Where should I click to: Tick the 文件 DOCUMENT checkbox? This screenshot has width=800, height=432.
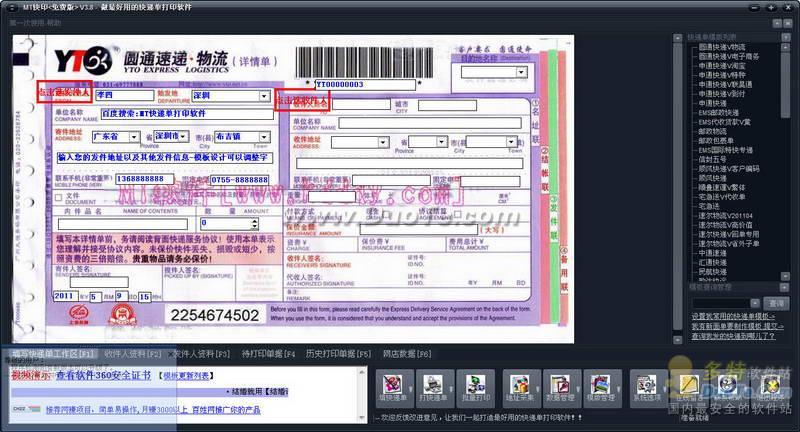coord(58,197)
